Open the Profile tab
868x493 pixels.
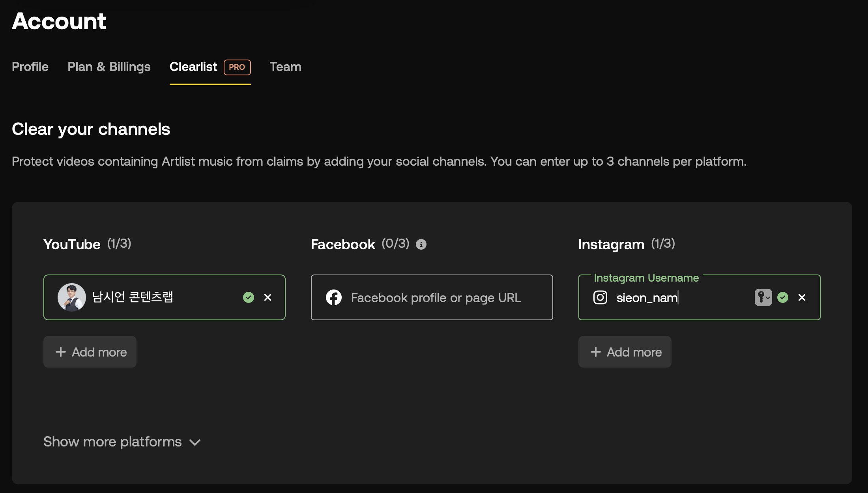30,67
